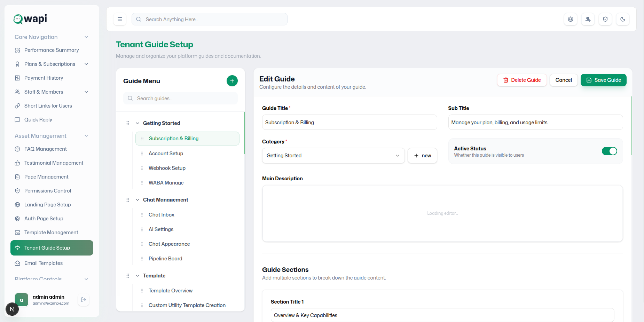Select Tenant Guide Setup menu item
This screenshot has height=322, width=644.
52,248
